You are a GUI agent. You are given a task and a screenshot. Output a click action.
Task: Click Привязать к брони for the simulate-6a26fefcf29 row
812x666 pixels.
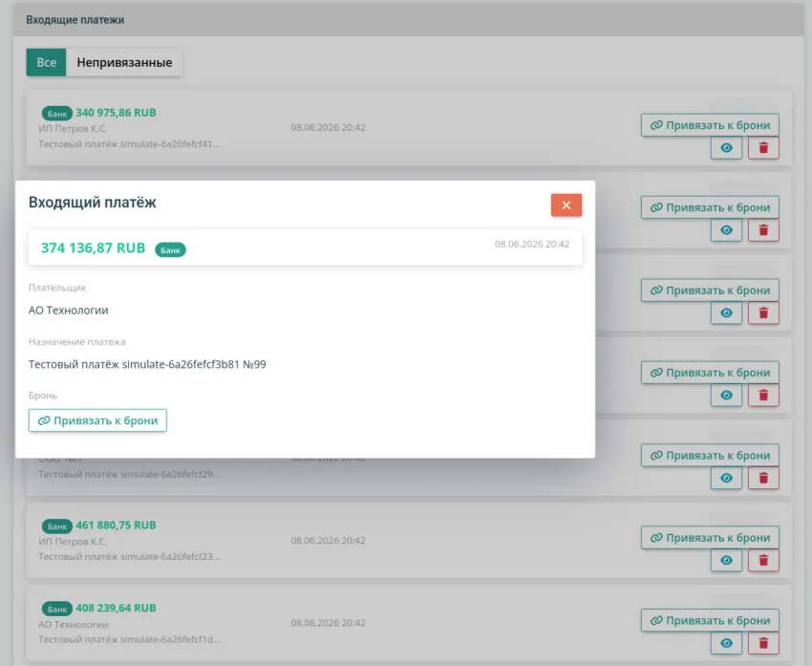[710, 455]
